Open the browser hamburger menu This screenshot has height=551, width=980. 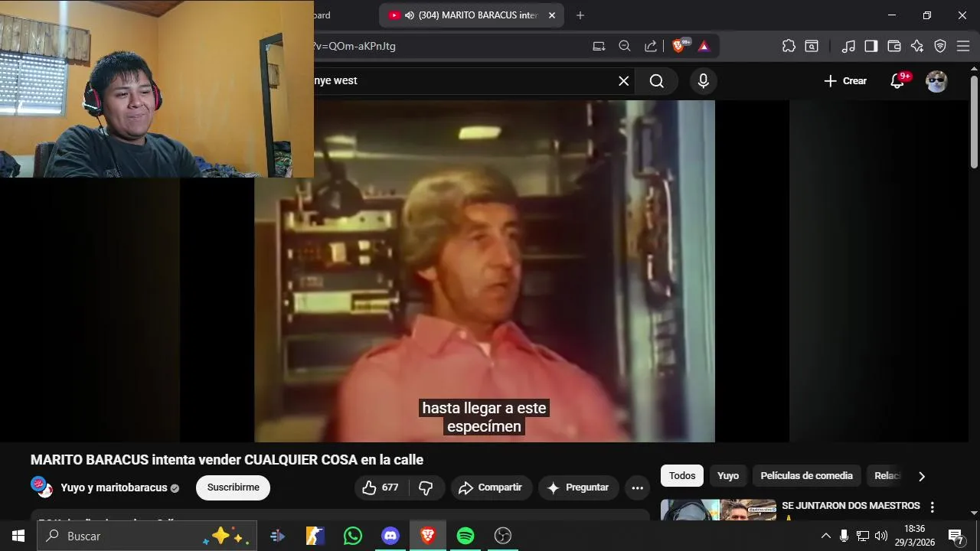[x=963, y=46]
